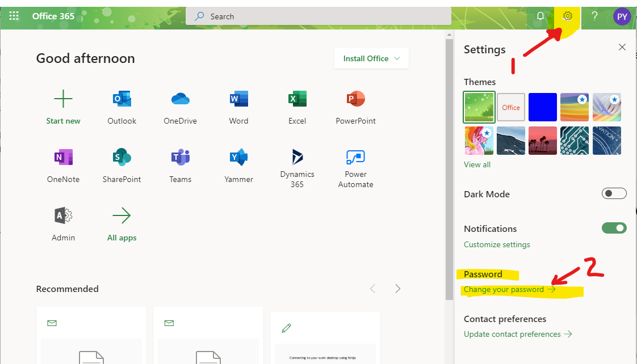
Task: Go to previous recommended items
Action: coord(373,289)
